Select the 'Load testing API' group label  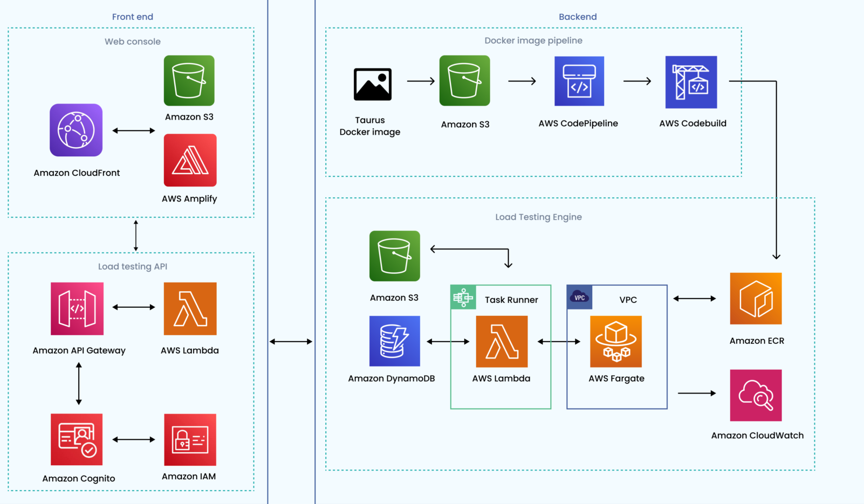click(x=133, y=266)
